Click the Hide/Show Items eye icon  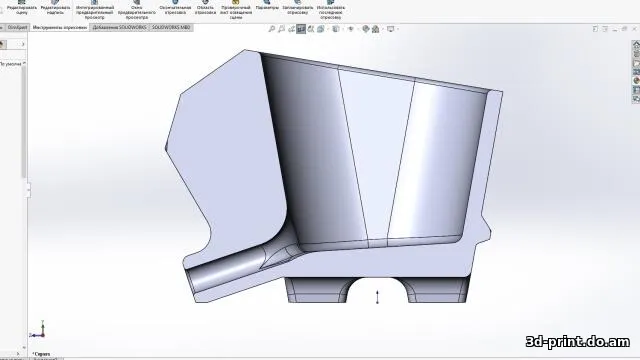coord(350,29)
